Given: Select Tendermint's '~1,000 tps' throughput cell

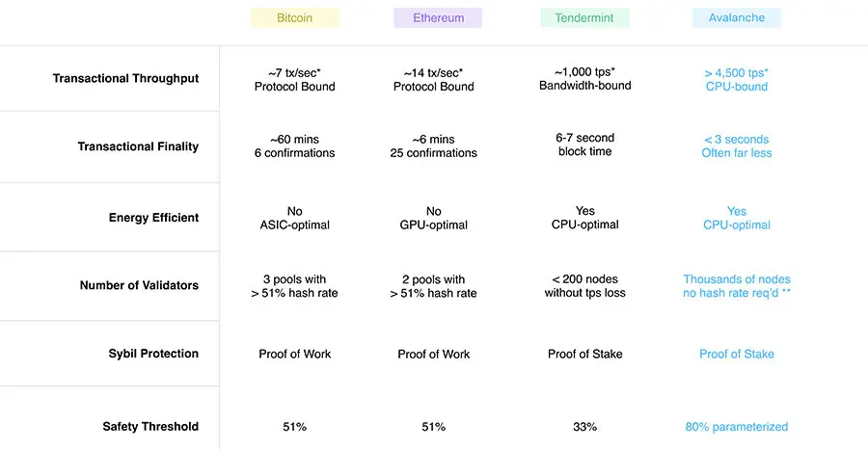Looking at the screenshot, I should [584, 79].
